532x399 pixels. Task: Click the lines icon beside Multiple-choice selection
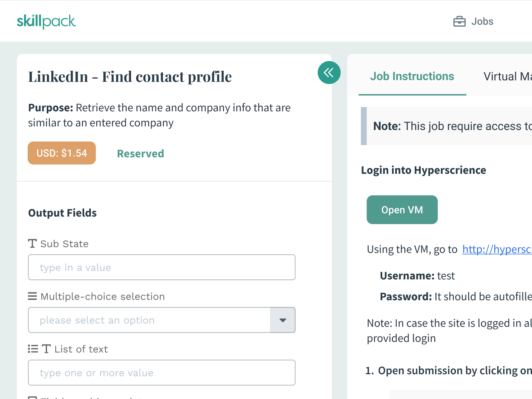tap(32, 297)
